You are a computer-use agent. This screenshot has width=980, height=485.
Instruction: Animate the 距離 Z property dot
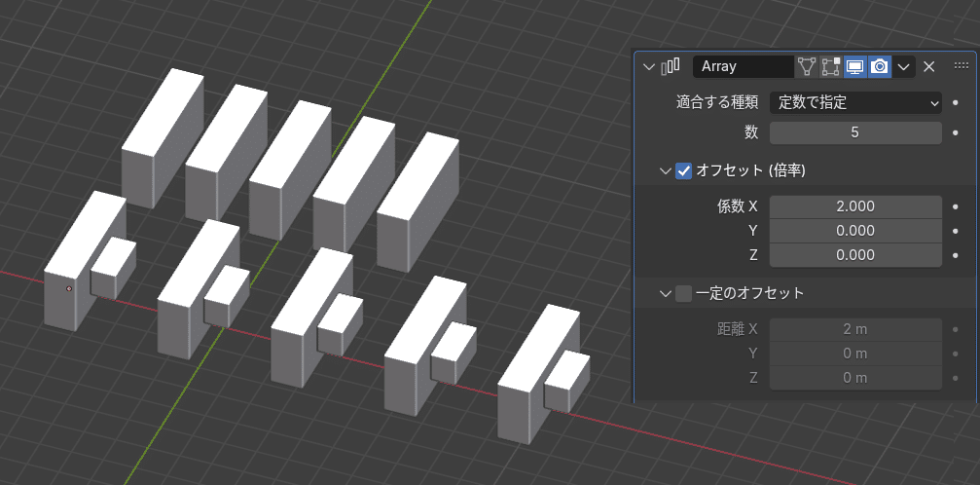[956, 378]
